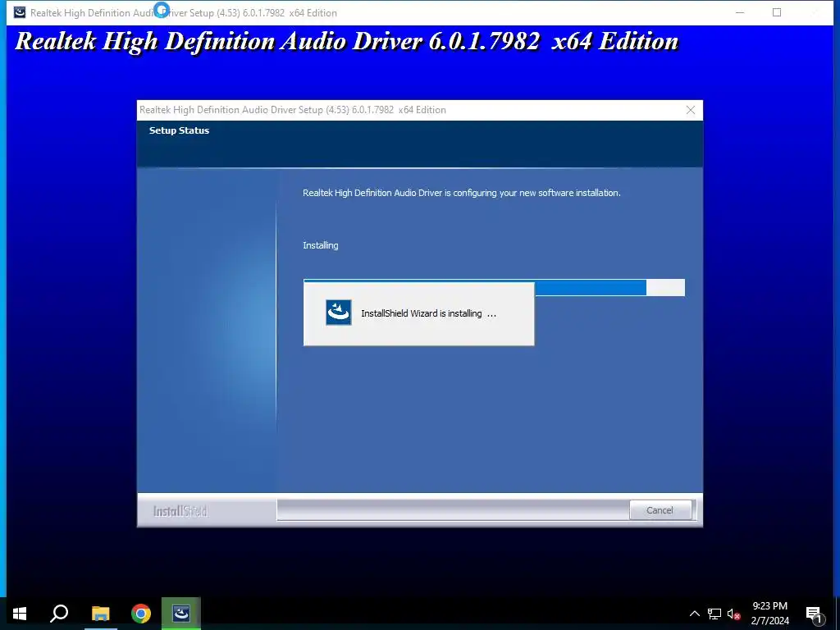The image size is (840, 630).
Task: Show hidden system tray icons
Action: click(x=694, y=614)
